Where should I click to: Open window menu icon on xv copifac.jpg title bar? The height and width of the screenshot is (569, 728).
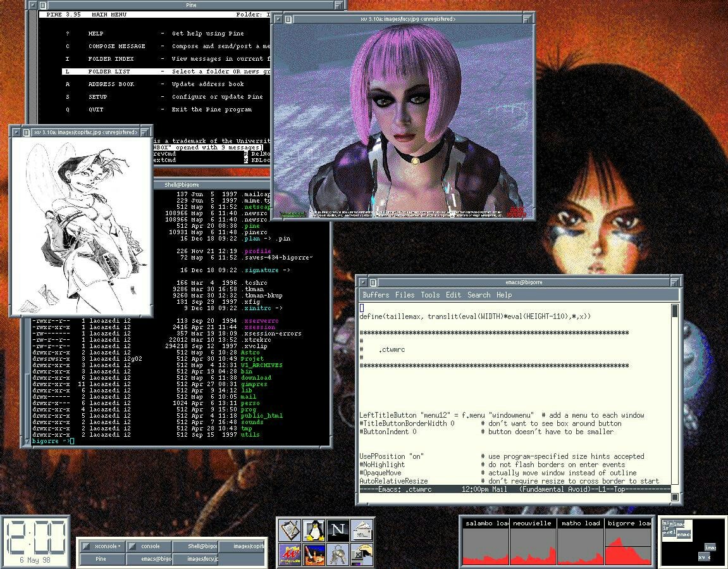(27, 132)
